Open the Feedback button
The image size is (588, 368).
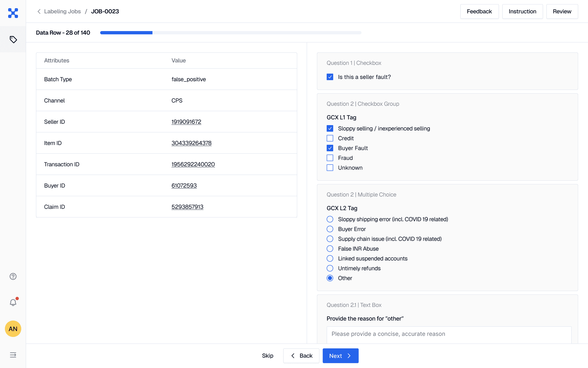click(x=479, y=11)
